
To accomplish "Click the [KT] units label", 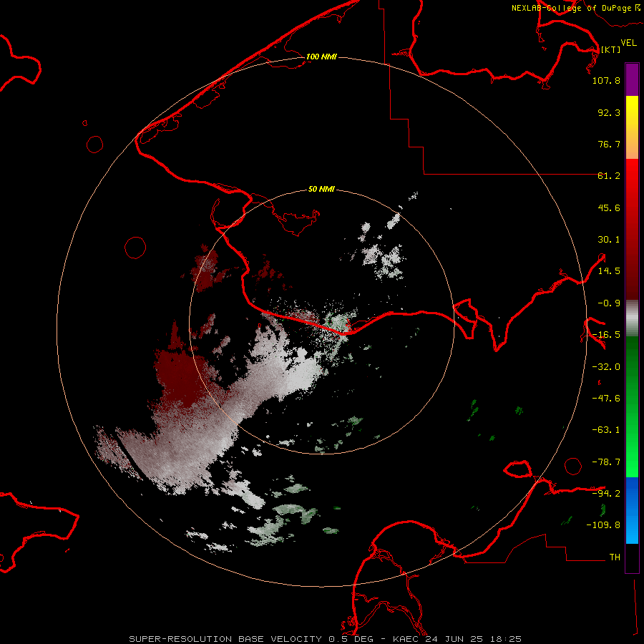I will 610,49.
